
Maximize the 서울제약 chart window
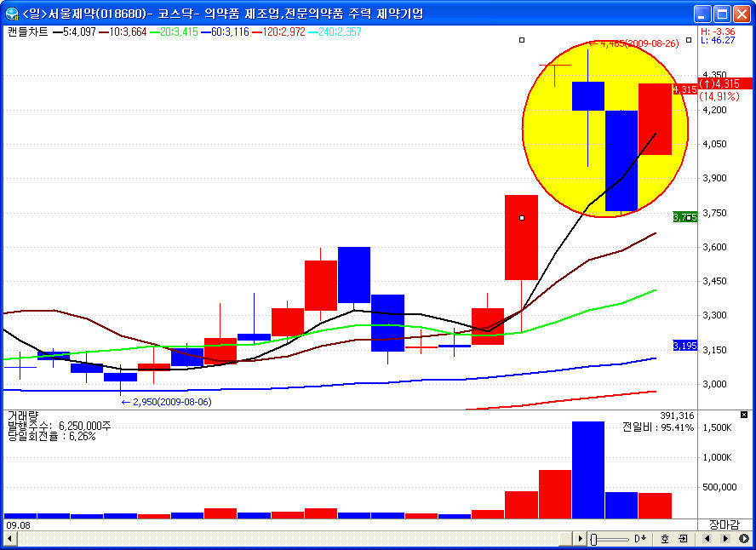click(722, 14)
